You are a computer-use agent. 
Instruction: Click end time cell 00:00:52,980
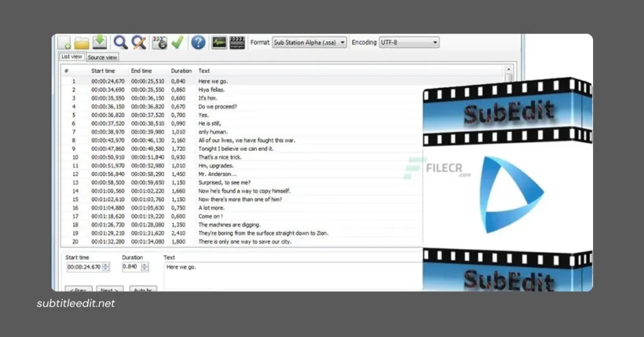point(147,165)
